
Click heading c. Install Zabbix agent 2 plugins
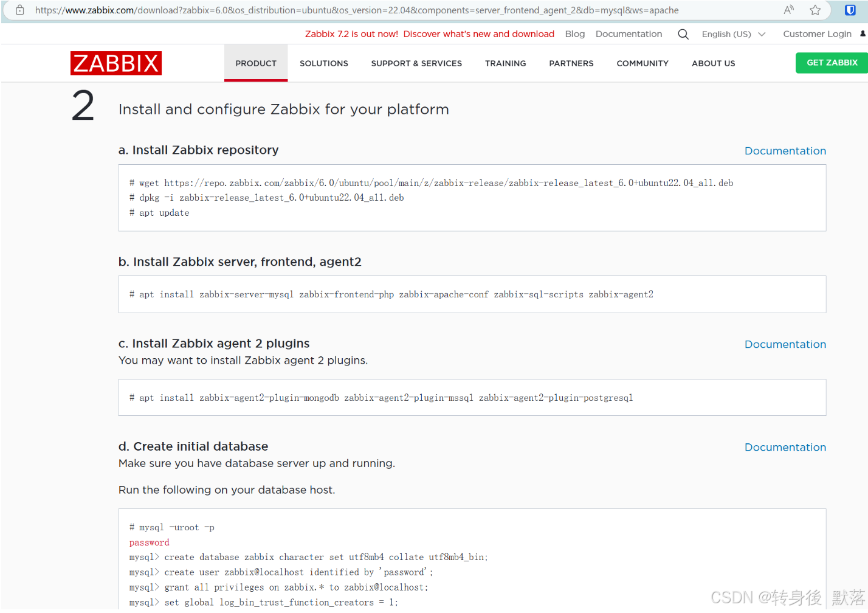(214, 344)
